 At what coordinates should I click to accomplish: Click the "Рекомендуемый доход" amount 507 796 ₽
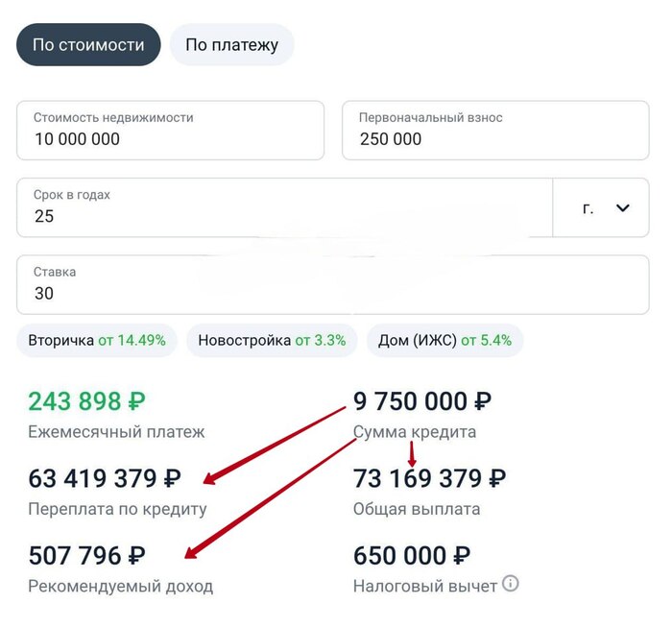87,555
